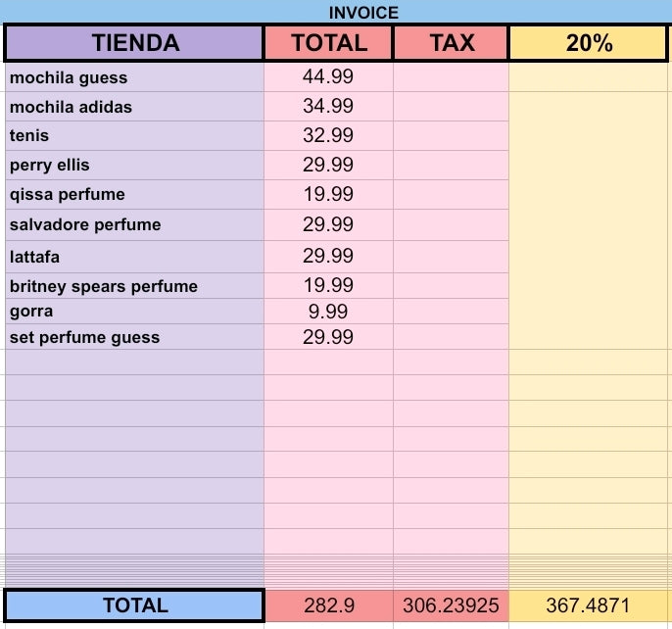Select the 20% header cell
Screen dimensions: 672x629
[588, 43]
